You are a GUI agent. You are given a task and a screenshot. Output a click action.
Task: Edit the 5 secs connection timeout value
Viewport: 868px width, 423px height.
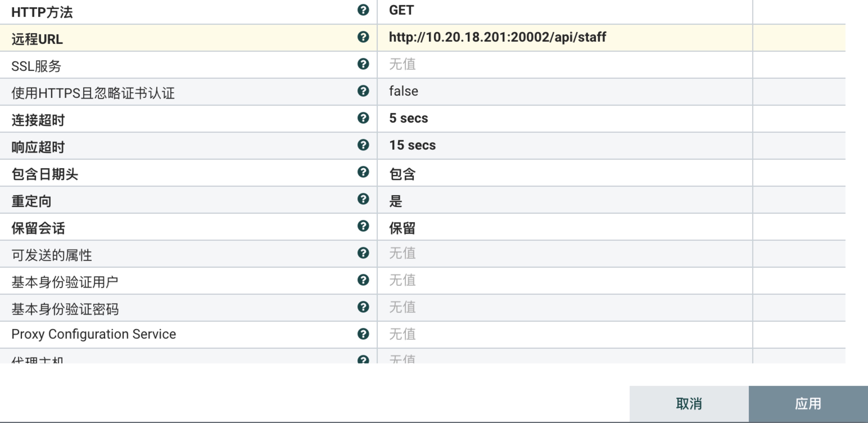(x=565, y=119)
